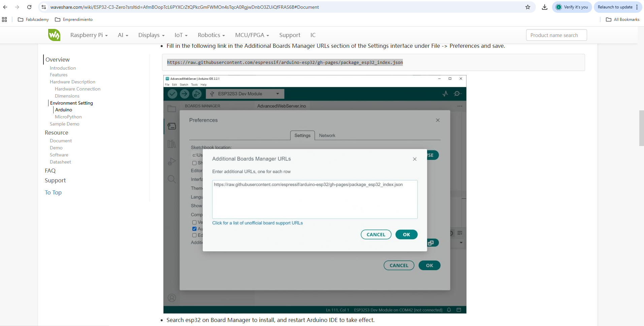
Task: Focus the Product name search field
Action: click(556, 35)
